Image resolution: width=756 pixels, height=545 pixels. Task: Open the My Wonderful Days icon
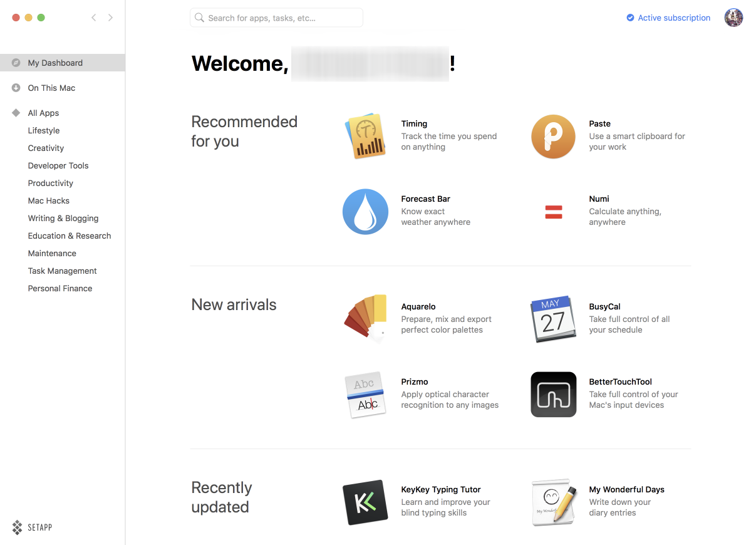pos(553,502)
